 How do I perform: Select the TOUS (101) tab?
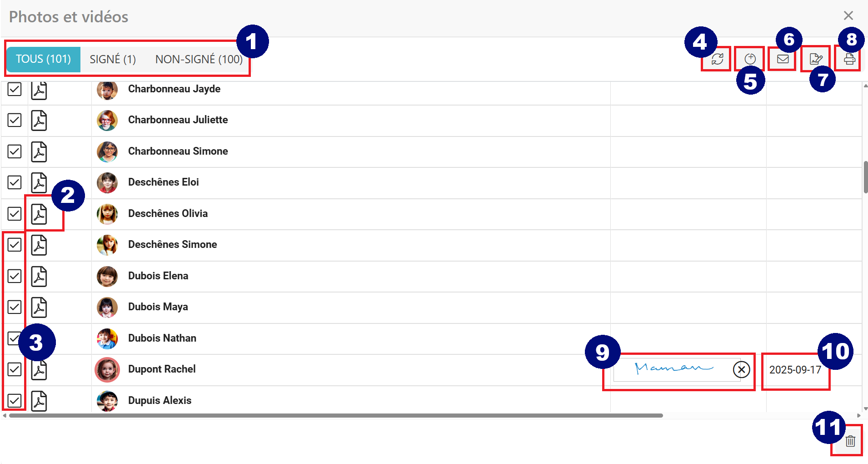tap(44, 59)
